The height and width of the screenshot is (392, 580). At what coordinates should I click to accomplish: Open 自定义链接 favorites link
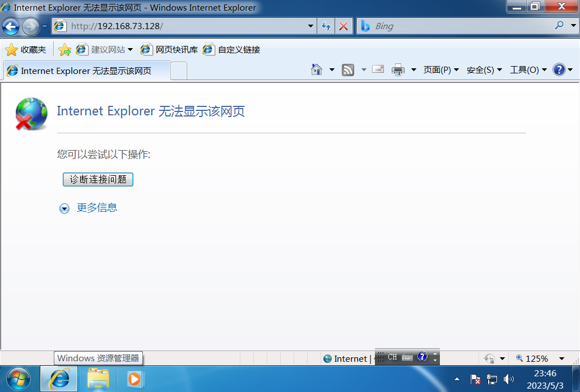(x=231, y=49)
